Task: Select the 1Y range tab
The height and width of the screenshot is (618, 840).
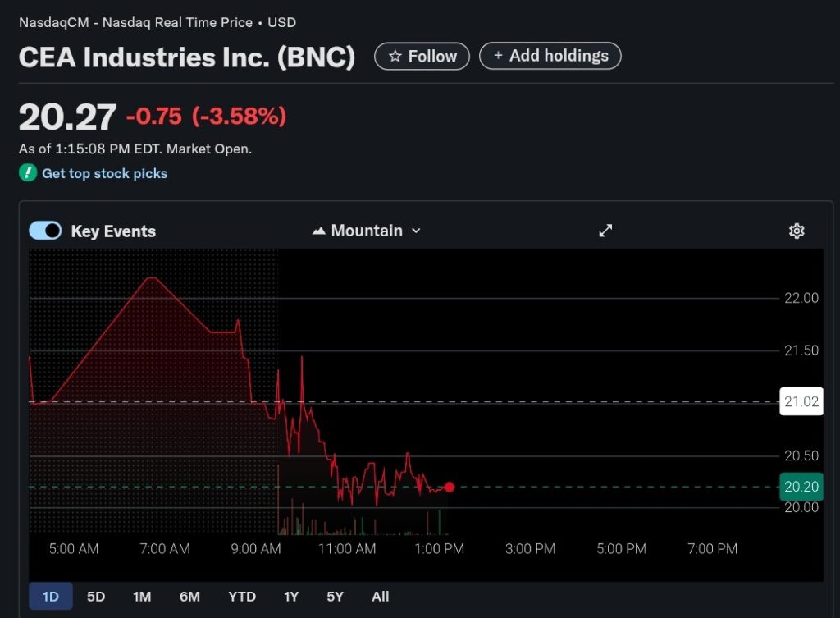Action: 291,597
